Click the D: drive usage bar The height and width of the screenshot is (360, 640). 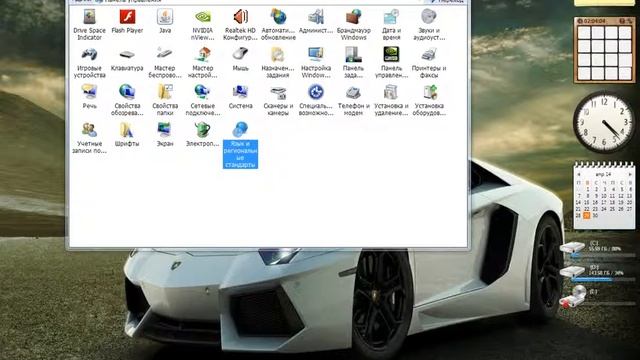(602, 280)
